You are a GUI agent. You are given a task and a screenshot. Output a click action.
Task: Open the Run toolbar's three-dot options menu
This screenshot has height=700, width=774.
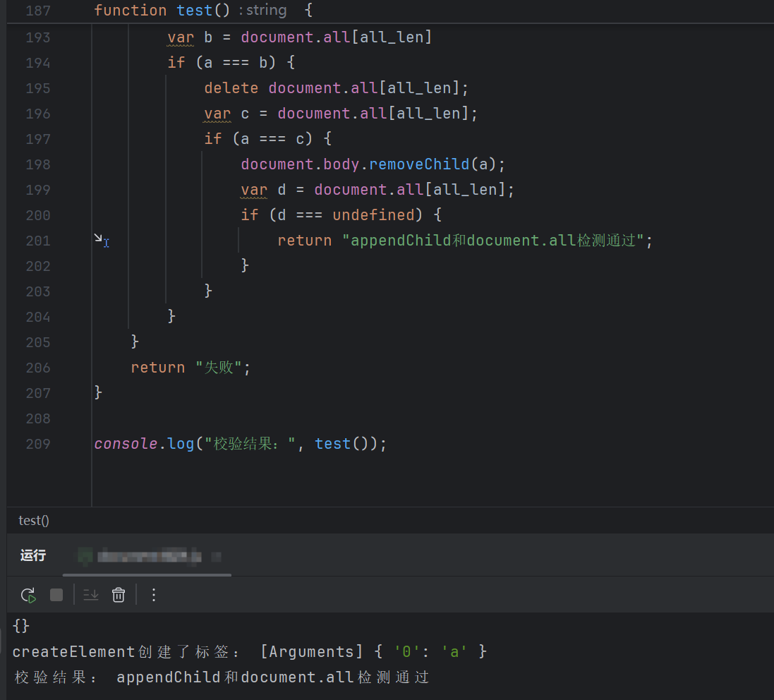tap(154, 595)
